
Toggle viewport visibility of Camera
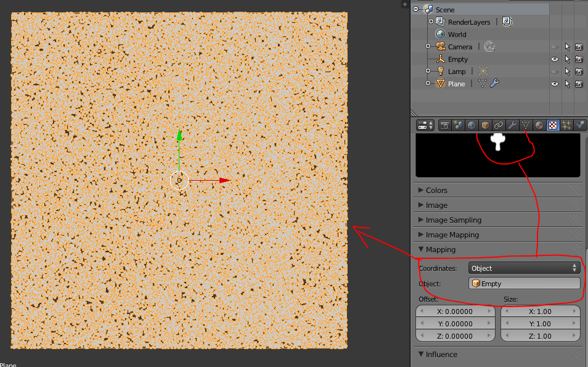click(555, 47)
